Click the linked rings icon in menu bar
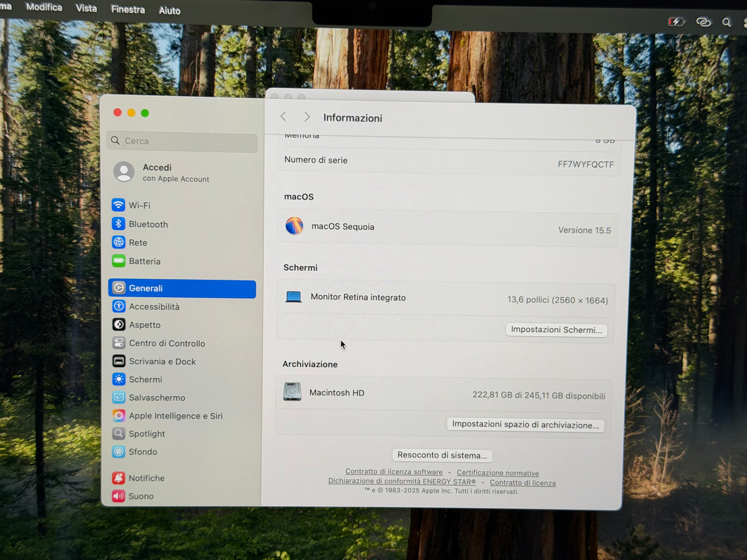This screenshot has height=560, width=747. point(704,22)
